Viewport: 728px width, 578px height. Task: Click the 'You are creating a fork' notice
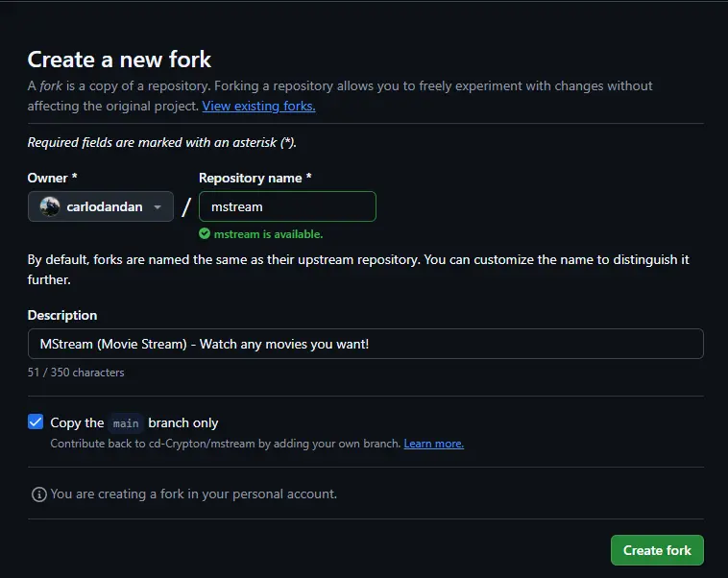tap(194, 494)
